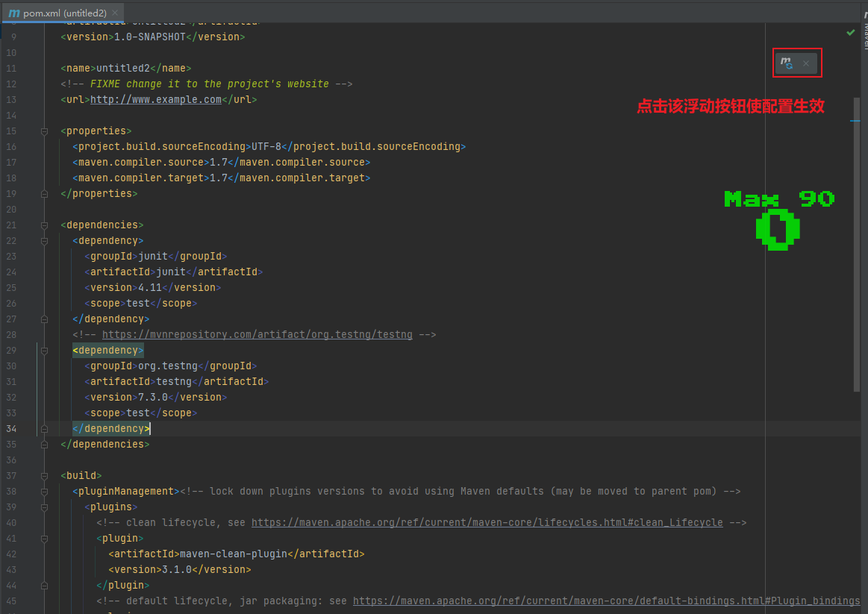Click the <scope>test</scope> on line 26
Image resolution: width=868 pixels, height=614 pixels.
pyautogui.click(x=140, y=303)
